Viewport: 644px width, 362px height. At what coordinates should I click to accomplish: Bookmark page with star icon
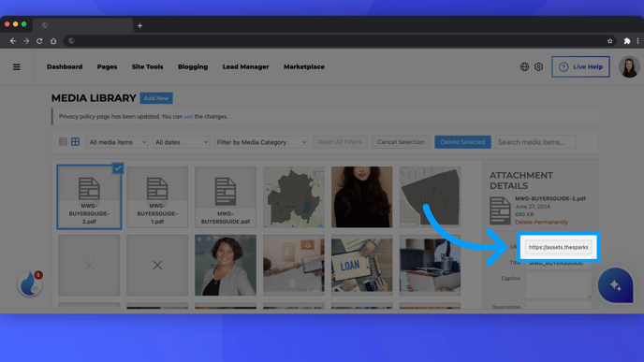pyautogui.click(x=610, y=41)
